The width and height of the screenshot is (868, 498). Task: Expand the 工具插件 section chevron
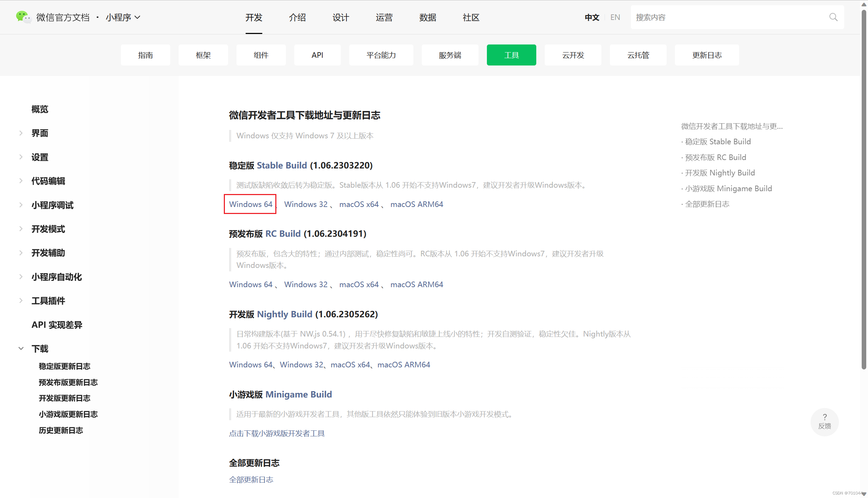[x=21, y=300]
